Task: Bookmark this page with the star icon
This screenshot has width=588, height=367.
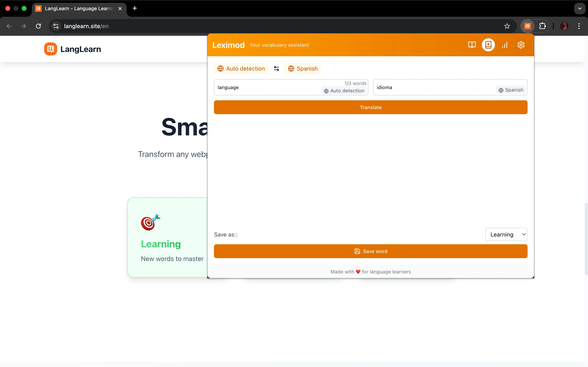Action: tap(507, 26)
